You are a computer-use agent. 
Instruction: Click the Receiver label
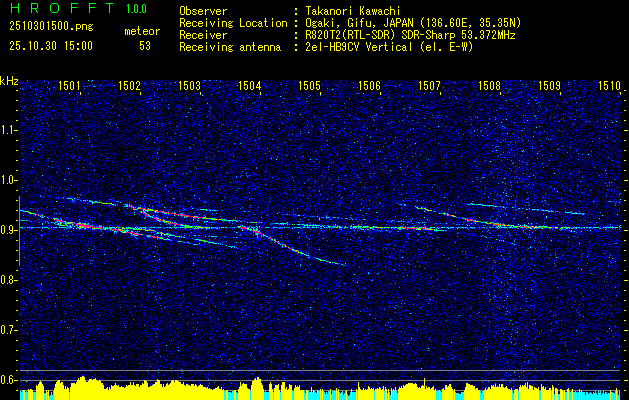pos(203,35)
